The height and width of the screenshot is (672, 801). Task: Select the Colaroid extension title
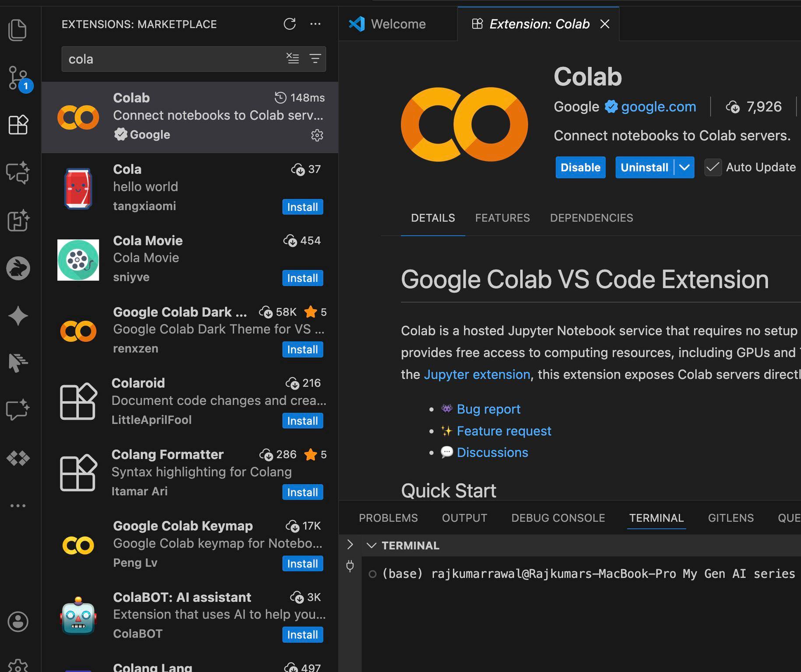[x=138, y=383]
